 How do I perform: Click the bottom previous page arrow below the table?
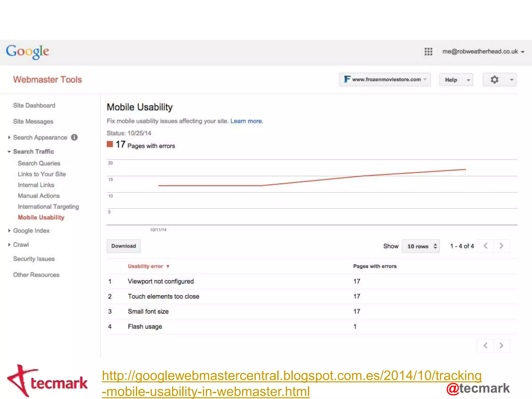click(x=486, y=345)
